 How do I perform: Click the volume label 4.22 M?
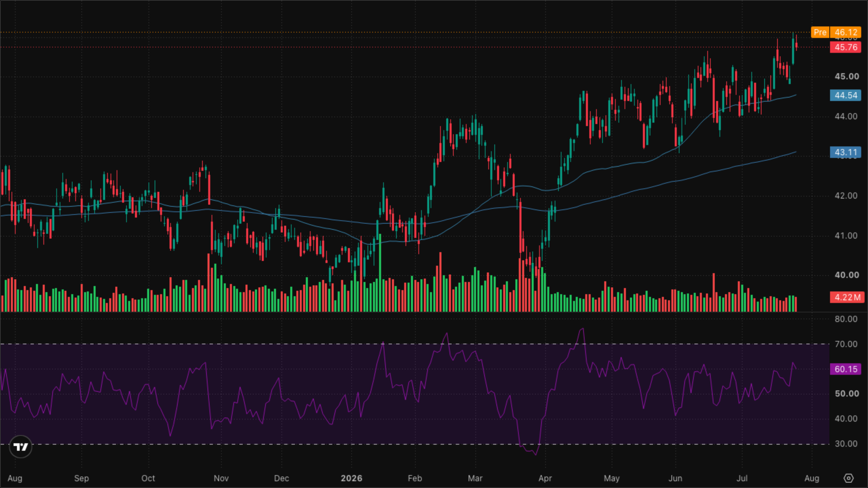(847, 297)
